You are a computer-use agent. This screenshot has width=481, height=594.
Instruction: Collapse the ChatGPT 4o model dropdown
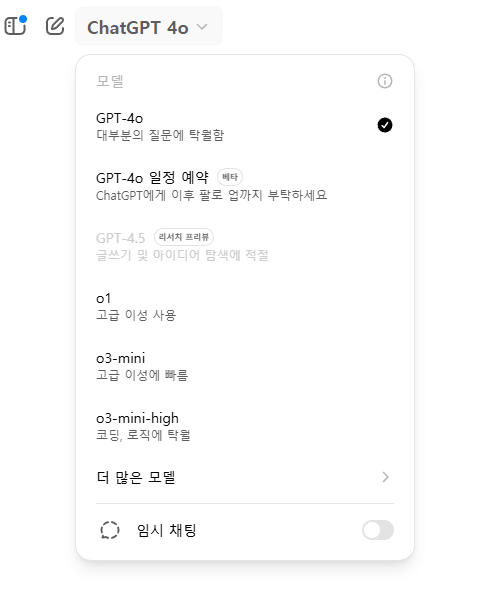coord(149,27)
